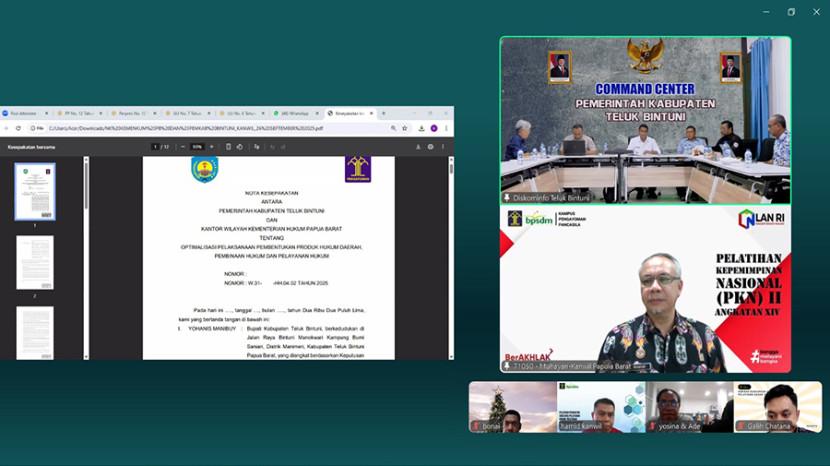
Task: Open the browser profile avatar
Action: pos(434,128)
